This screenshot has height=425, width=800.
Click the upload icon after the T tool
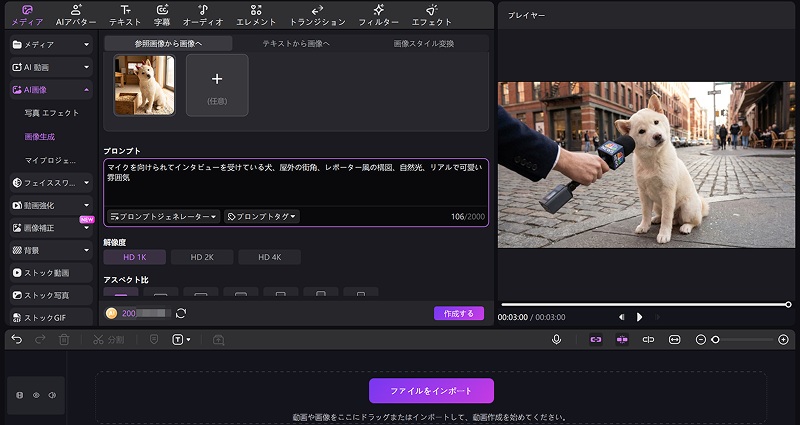click(x=218, y=339)
